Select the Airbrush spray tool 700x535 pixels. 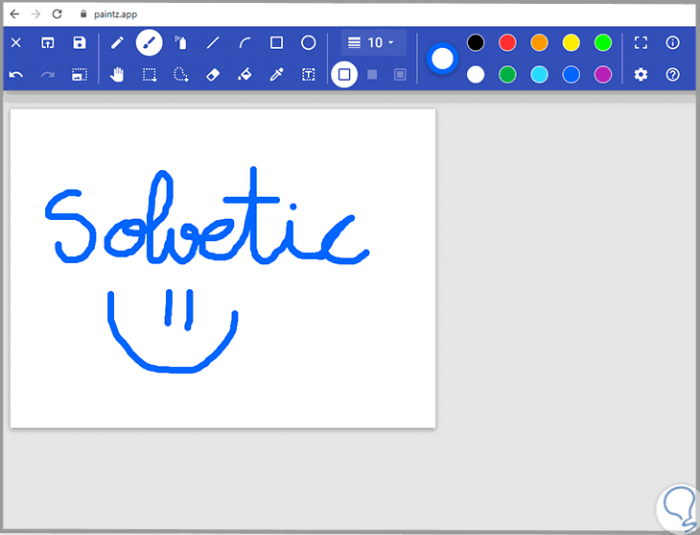point(181,43)
